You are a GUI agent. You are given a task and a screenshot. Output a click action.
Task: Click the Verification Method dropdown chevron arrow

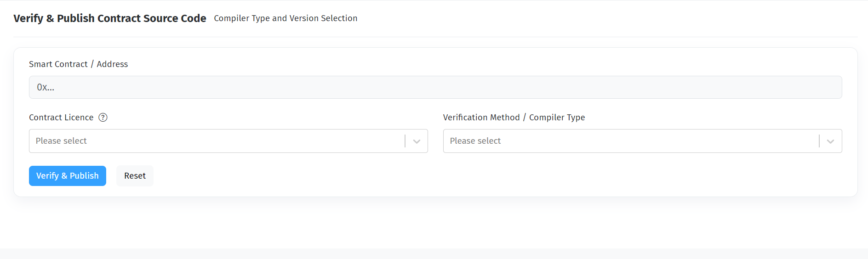[x=830, y=141]
